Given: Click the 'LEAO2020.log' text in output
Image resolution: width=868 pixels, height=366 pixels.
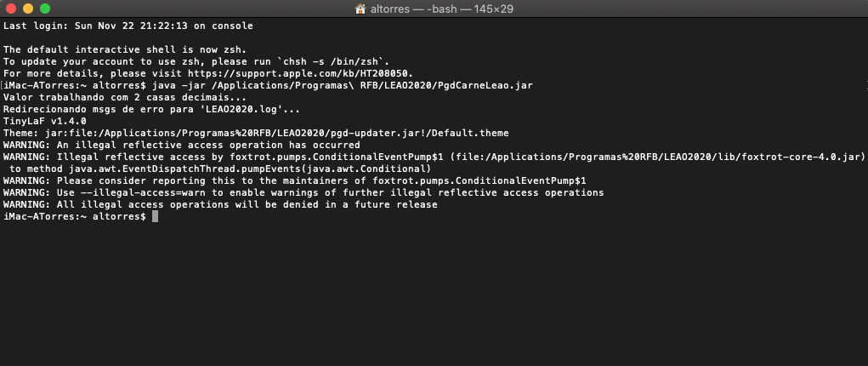Looking at the screenshot, I should [x=239, y=109].
